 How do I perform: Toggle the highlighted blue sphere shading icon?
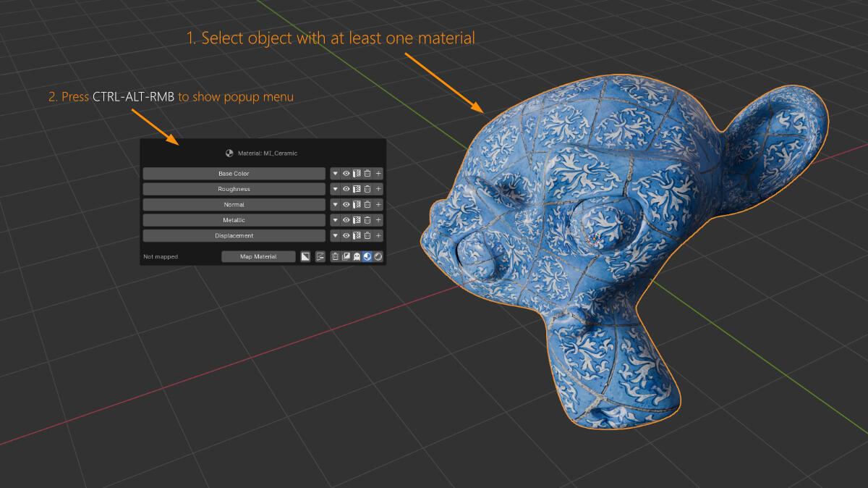367,256
